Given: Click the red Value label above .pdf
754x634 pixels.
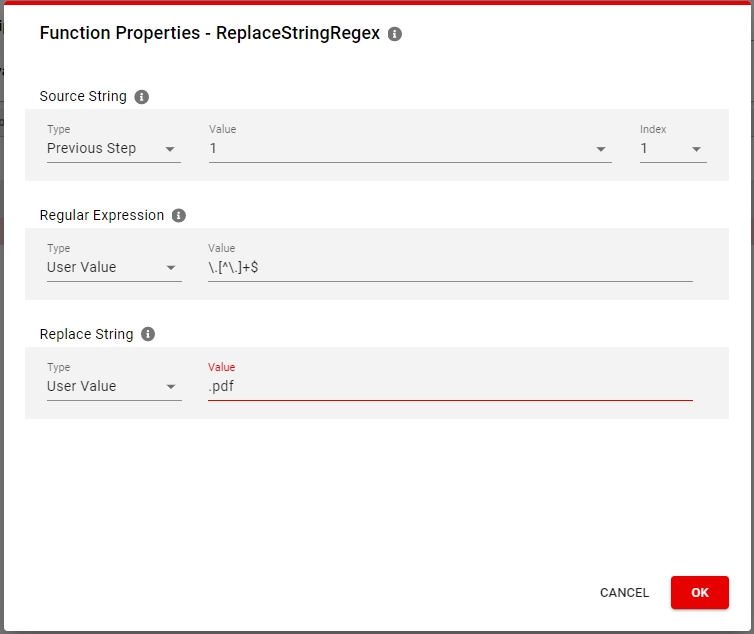Looking at the screenshot, I should coord(221,367).
